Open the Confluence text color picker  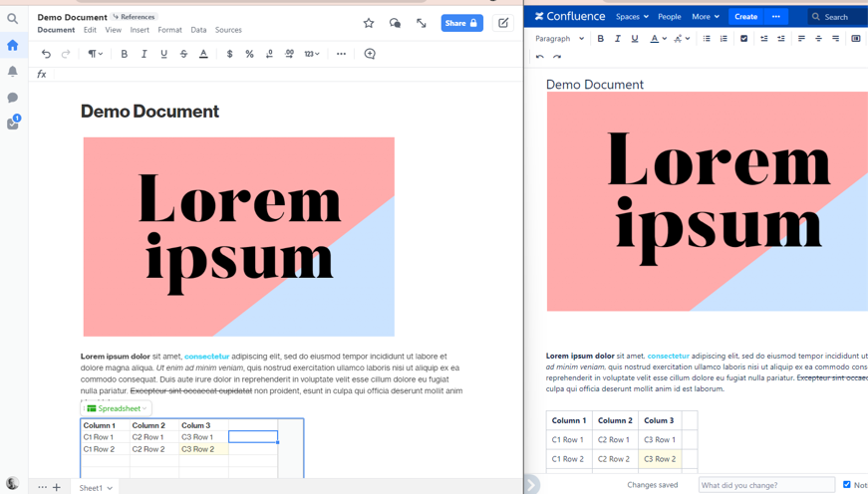658,39
